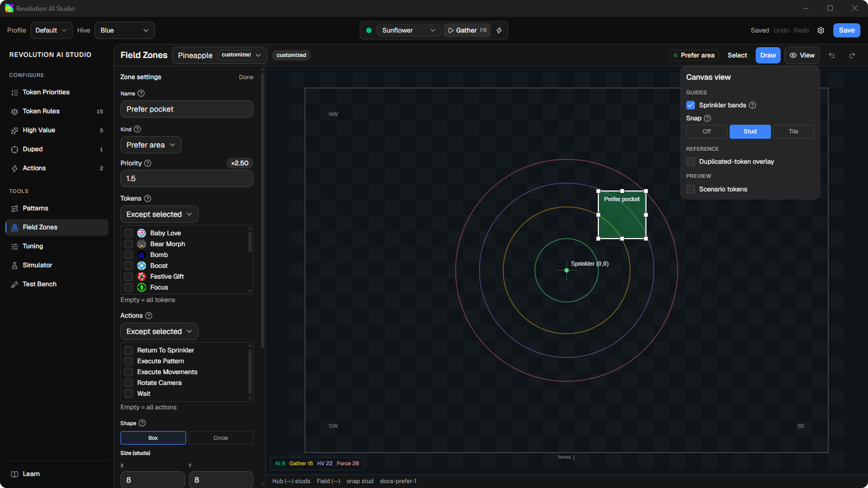Open Simulator in the sidebar
The width and height of the screenshot is (868, 488).
(x=57, y=265)
